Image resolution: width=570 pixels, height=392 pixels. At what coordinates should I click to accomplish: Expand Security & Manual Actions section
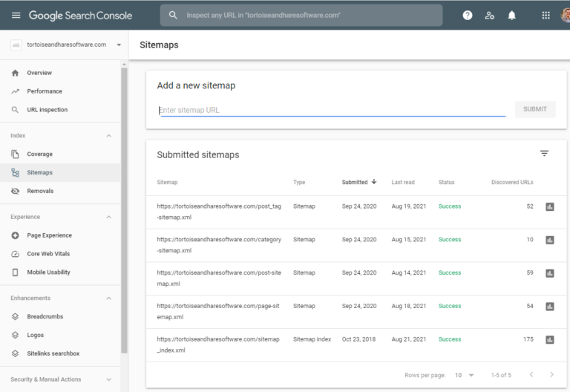coord(108,379)
